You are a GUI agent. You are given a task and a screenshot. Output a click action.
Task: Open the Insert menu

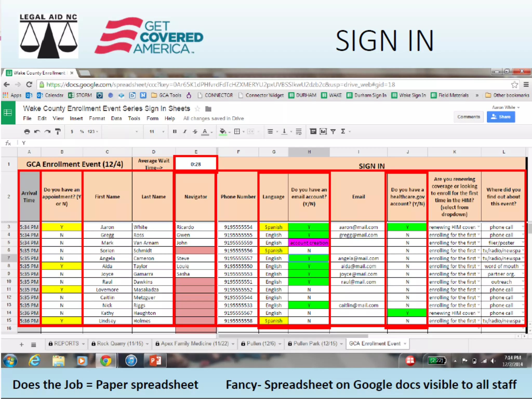[76, 118]
